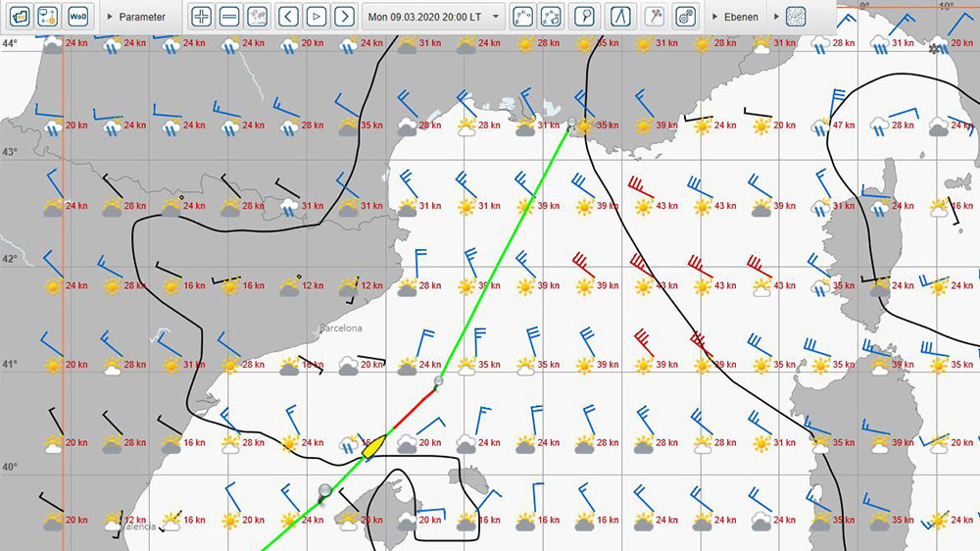Step back to previous forecast time

click(287, 17)
